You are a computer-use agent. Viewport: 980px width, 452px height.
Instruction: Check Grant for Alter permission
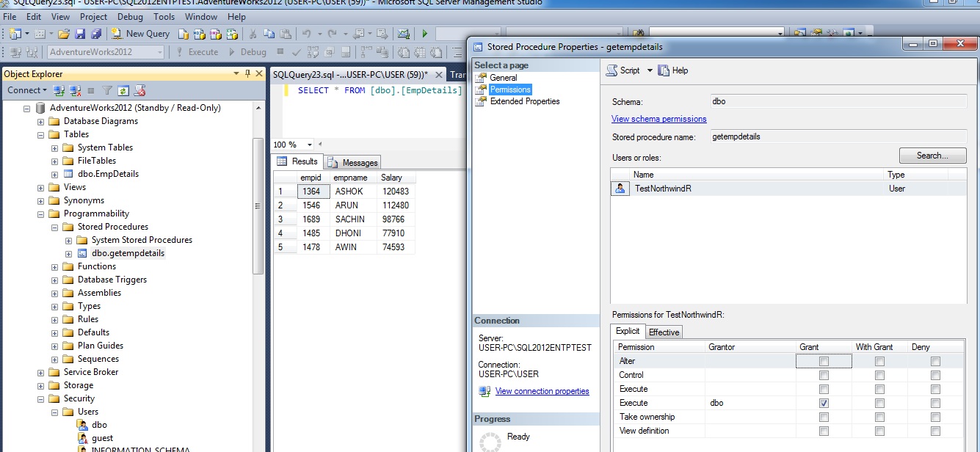[824, 361]
